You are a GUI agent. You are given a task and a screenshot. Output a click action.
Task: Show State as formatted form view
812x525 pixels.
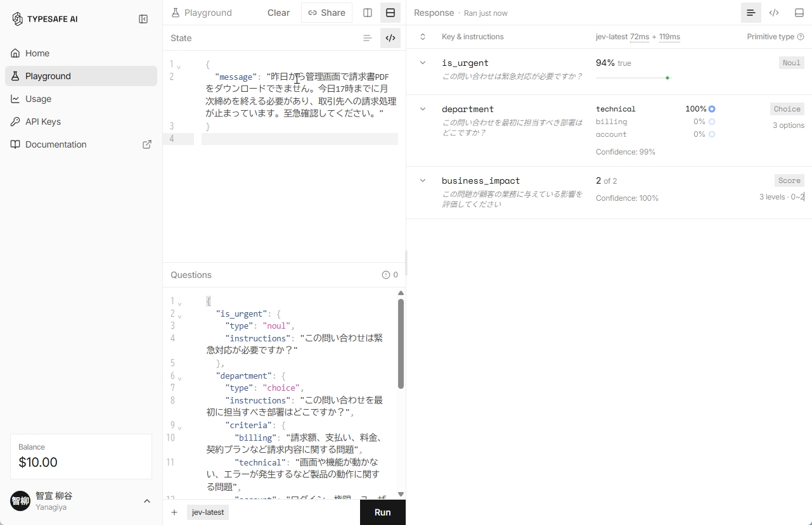coord(368,38)
